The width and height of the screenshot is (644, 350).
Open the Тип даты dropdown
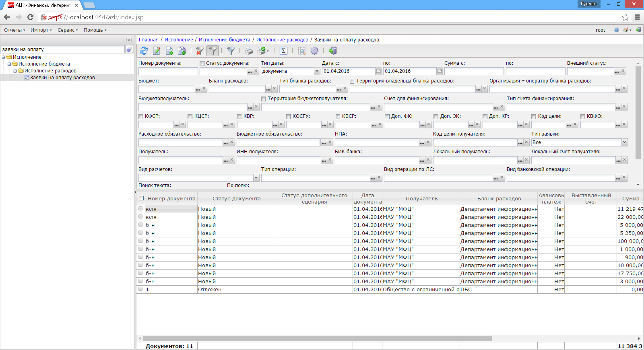[x=317, y=71]
